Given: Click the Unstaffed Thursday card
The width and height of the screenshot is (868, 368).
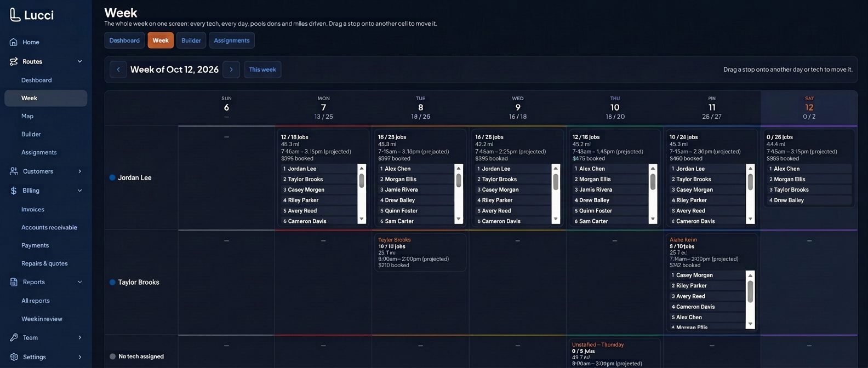Looking at the screenshot, I should click(x=614, y=353).
